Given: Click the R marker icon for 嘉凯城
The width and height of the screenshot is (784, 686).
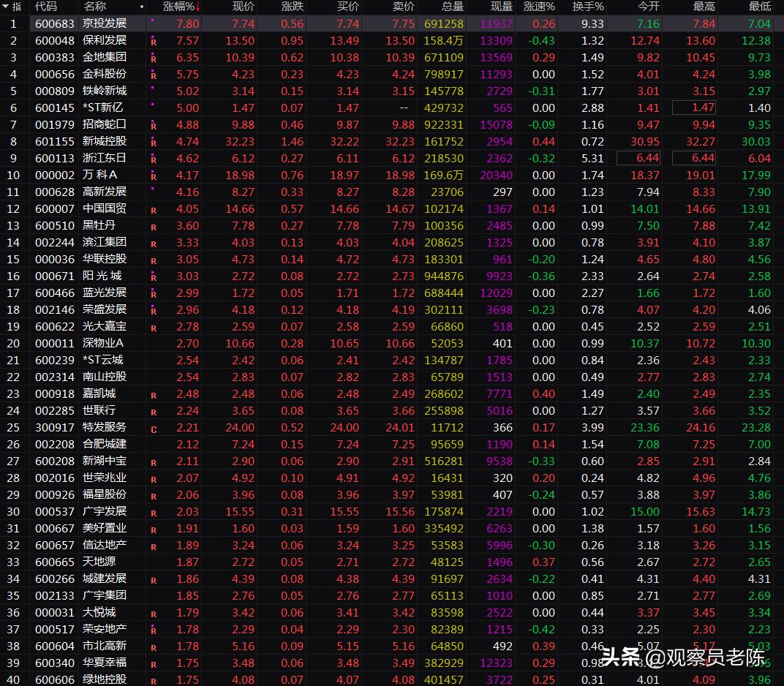Looking at the screenshot, I should click(x=154, y=395).
